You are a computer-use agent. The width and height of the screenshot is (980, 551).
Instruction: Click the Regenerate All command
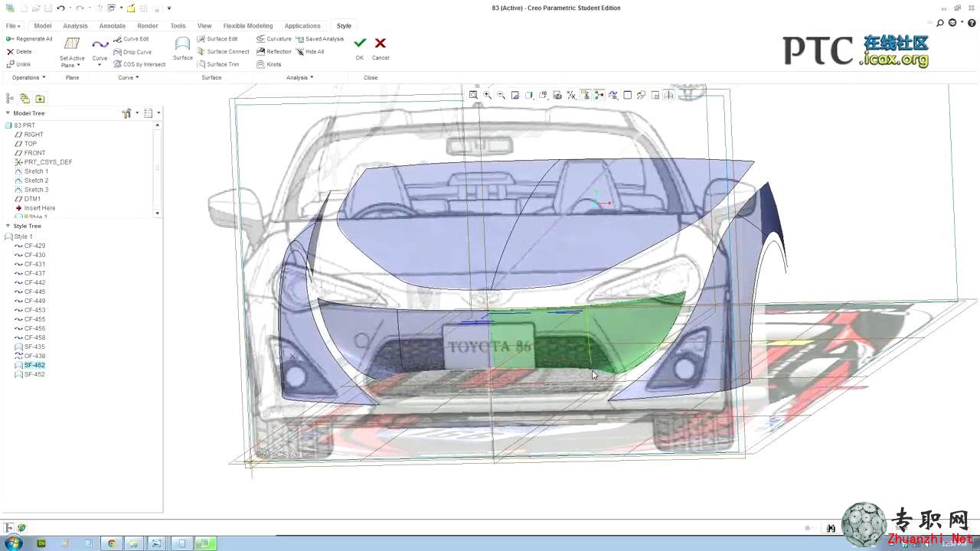pyautogui.click(x=29, y=39)
